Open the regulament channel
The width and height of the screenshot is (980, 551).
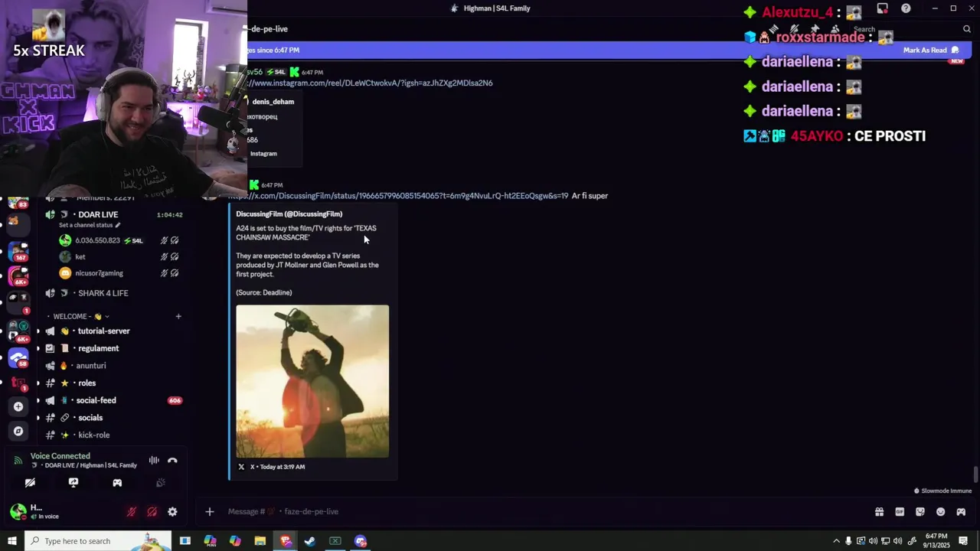[x=98, y=348]
